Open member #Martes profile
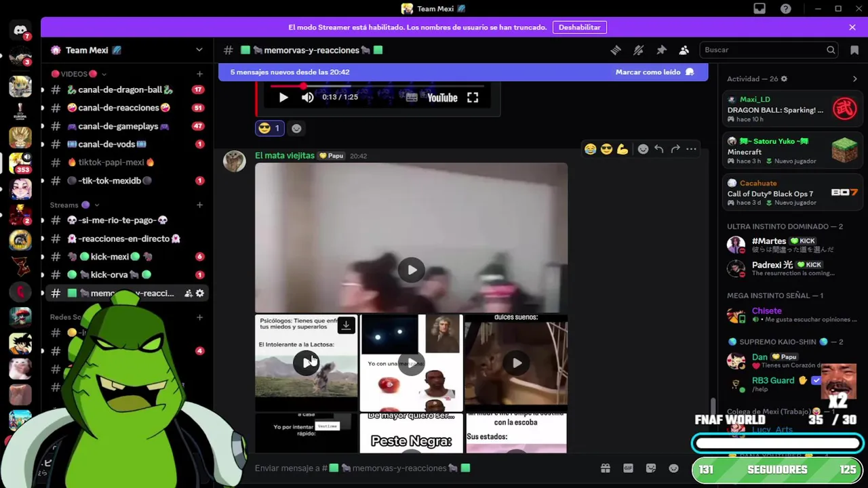This screenshot has height=488, width=868. point(792,245)
